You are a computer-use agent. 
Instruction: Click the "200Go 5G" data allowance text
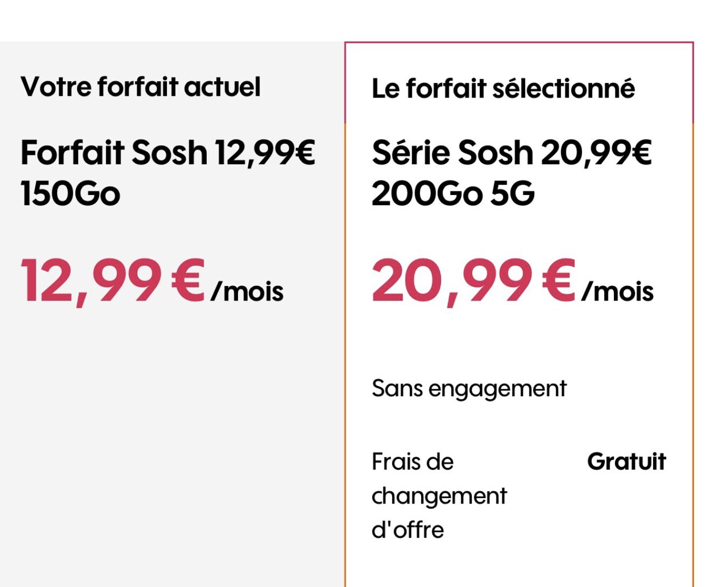pos(453,193)
